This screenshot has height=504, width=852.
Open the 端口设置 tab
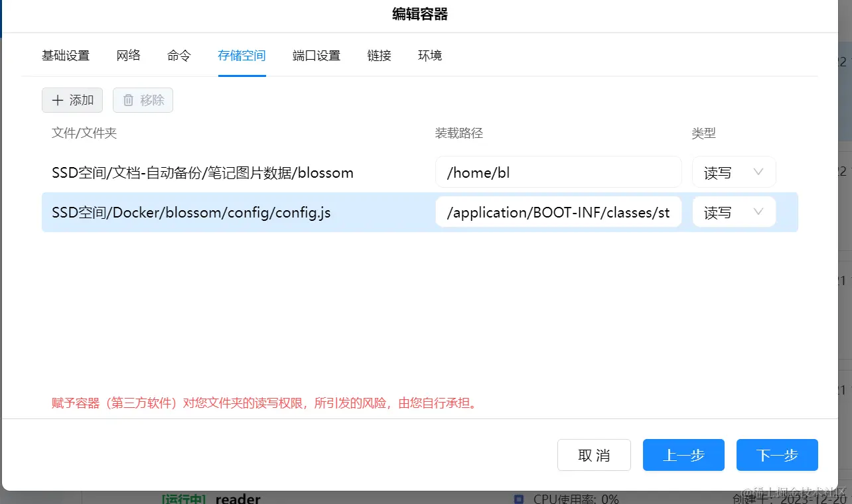[316, 56]
